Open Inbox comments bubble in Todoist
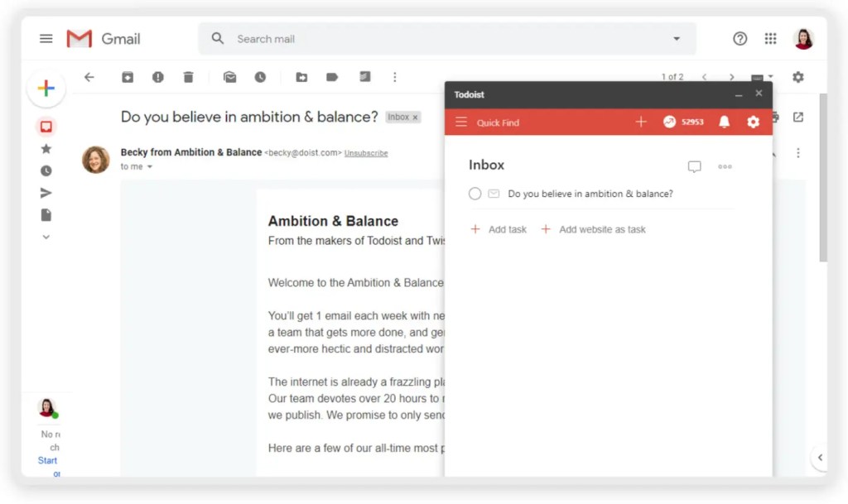Screen dimensions: 848x504 pyautogui.click(x=694, y=166)
